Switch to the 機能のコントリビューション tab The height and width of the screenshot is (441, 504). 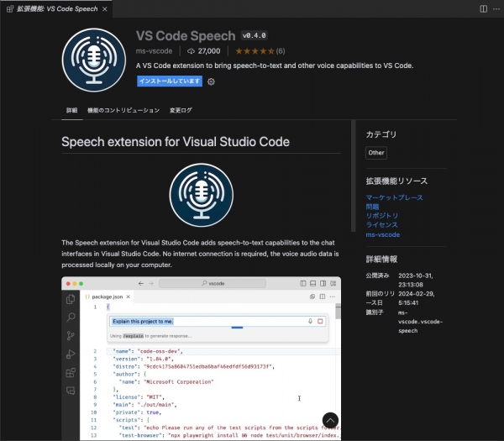123,110
